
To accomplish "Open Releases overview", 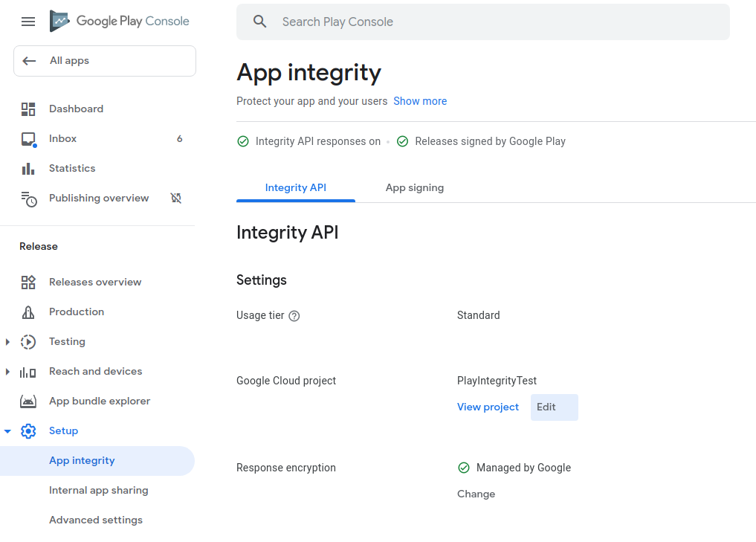I will pos(95,282).
